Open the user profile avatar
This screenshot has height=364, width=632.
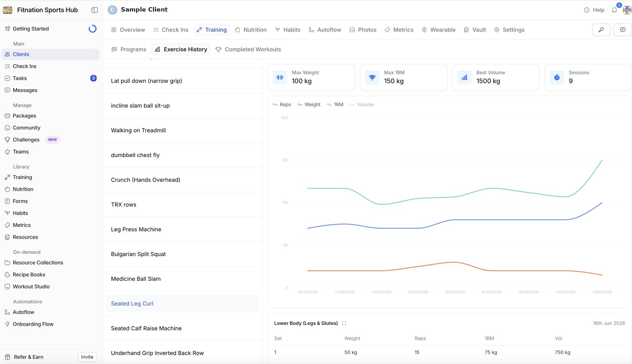tap(627, 10)
